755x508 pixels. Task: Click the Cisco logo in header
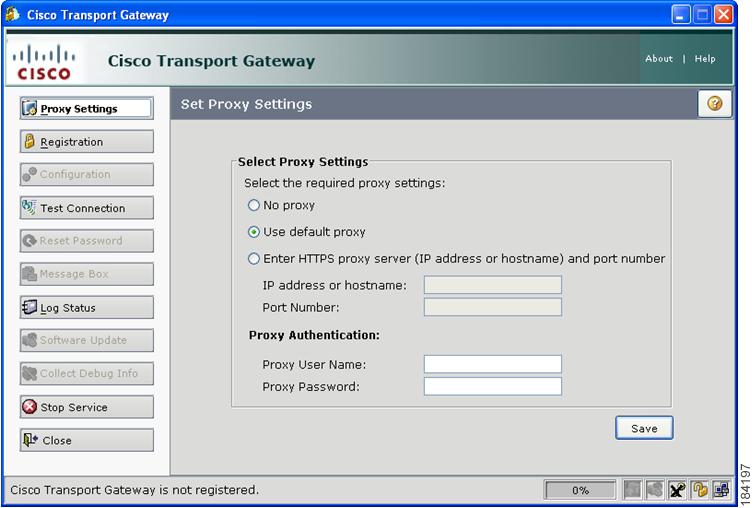click(x=43, y=61)
